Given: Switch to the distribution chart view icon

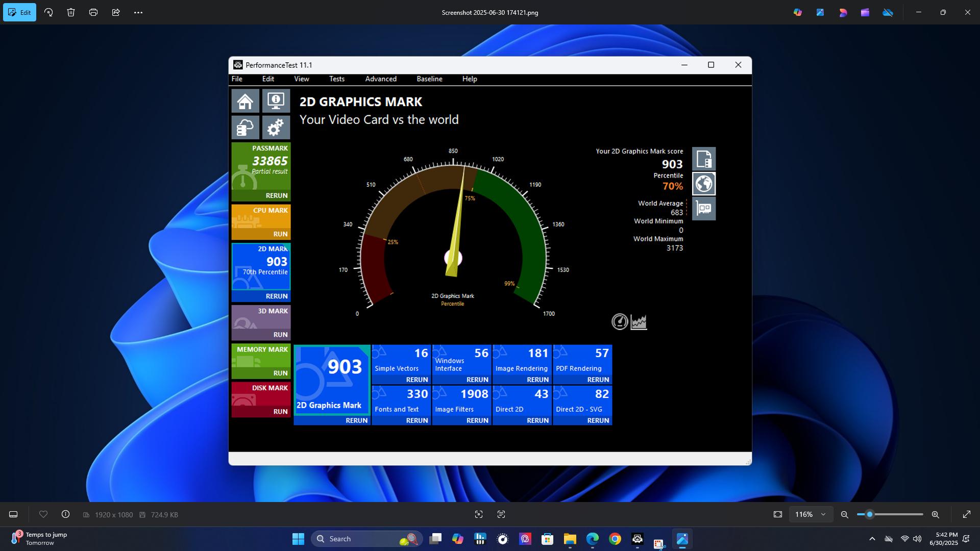Looking at the screenshot, I should (x=639, y=322).
